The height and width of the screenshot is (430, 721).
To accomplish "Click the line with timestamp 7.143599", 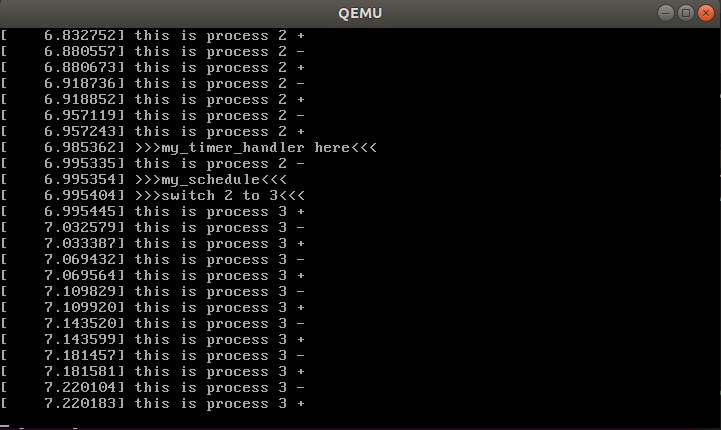I will tap(152, 339).
